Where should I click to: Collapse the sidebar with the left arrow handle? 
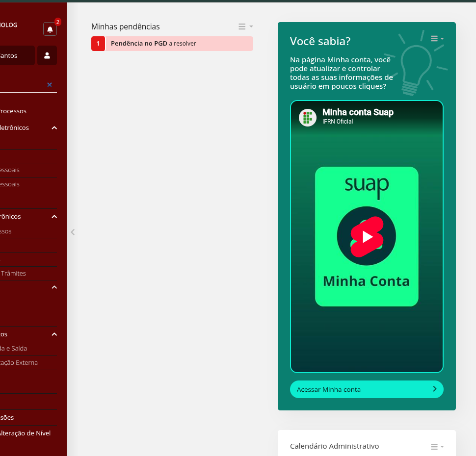point(73,232)
